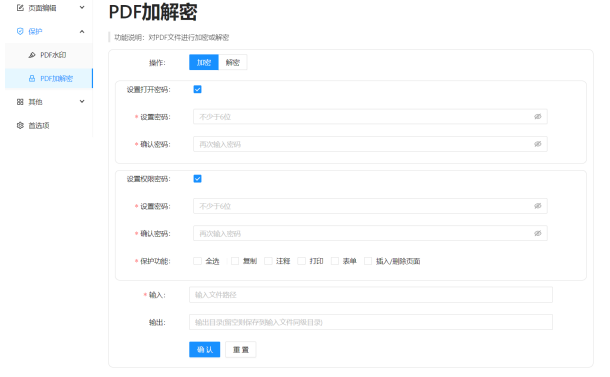Open the 页面编辑 menu section
610x377 pixels.
pyautogui.click(x=49, y=8)
